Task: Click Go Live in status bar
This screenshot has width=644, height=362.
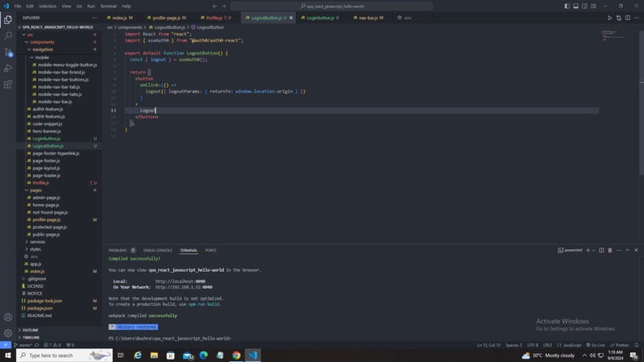Action: tap(595, 345)
